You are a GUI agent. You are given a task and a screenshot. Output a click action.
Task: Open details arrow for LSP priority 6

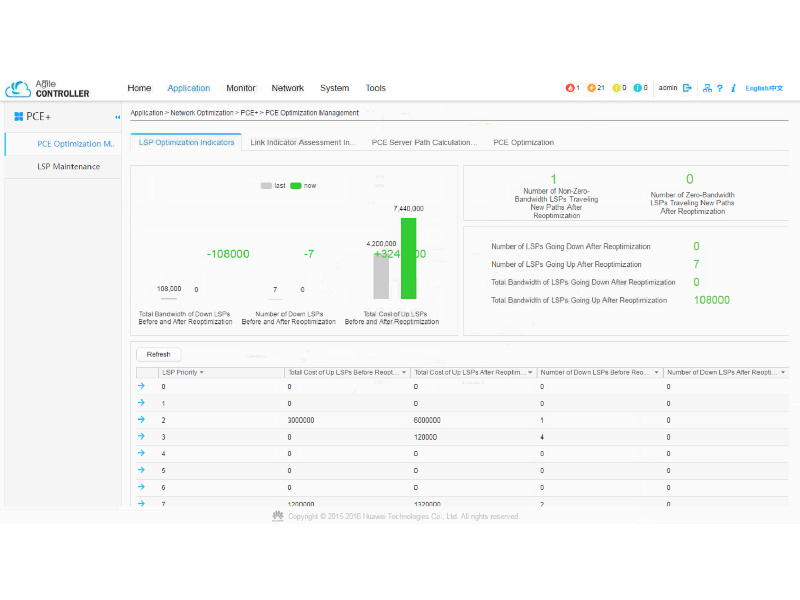pyautogui.click(x=141, y=487)
